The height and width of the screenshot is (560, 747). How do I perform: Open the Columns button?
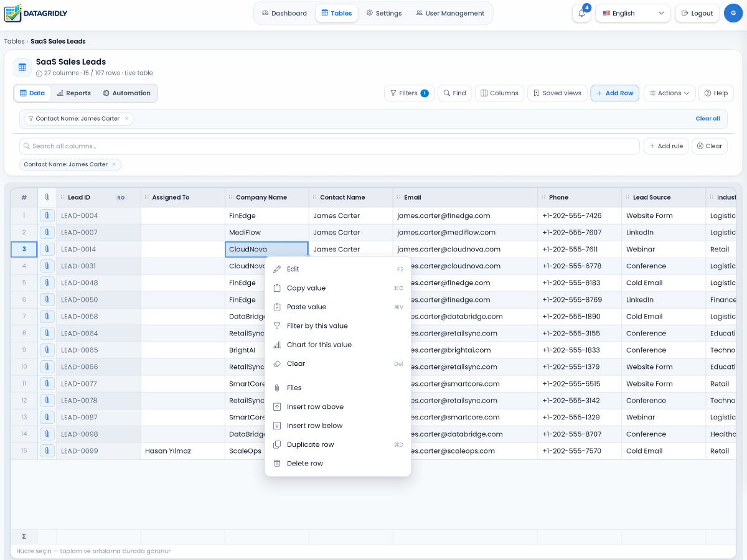499,93
